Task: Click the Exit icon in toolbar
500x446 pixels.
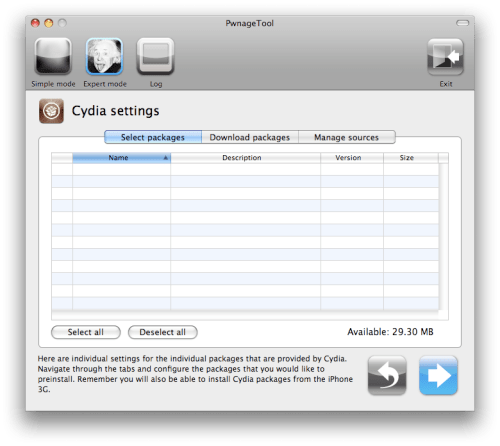Action: coord(445,57)
